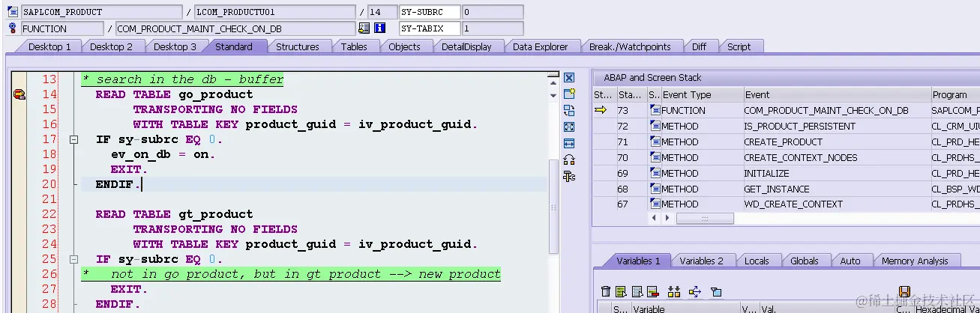980x313 pixels.
Task: Click the breakpoint icon on line 14
Action: click(19, 94)
